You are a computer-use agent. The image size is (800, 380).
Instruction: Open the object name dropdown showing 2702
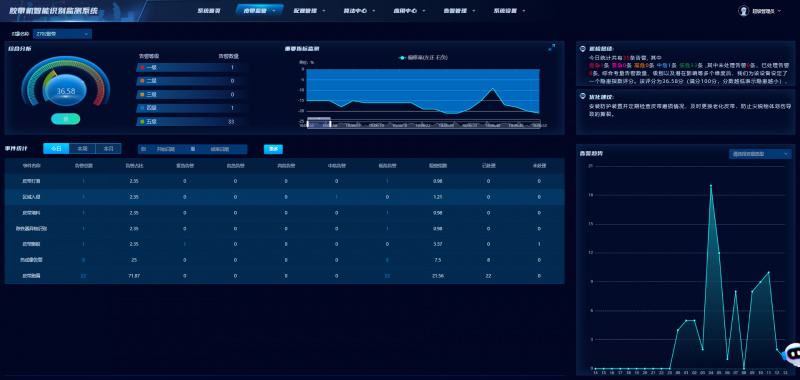pyautogui.click(x=62, y=34)
